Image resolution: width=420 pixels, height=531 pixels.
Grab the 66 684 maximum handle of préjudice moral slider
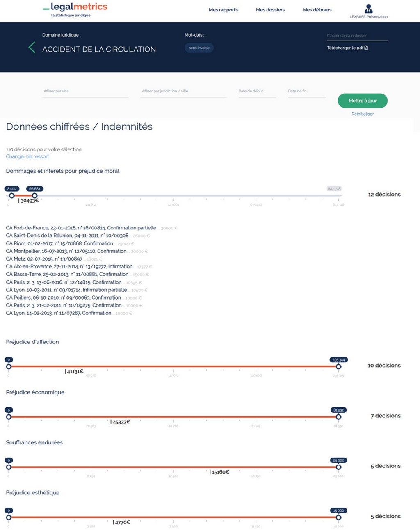[x=34, y=195]
